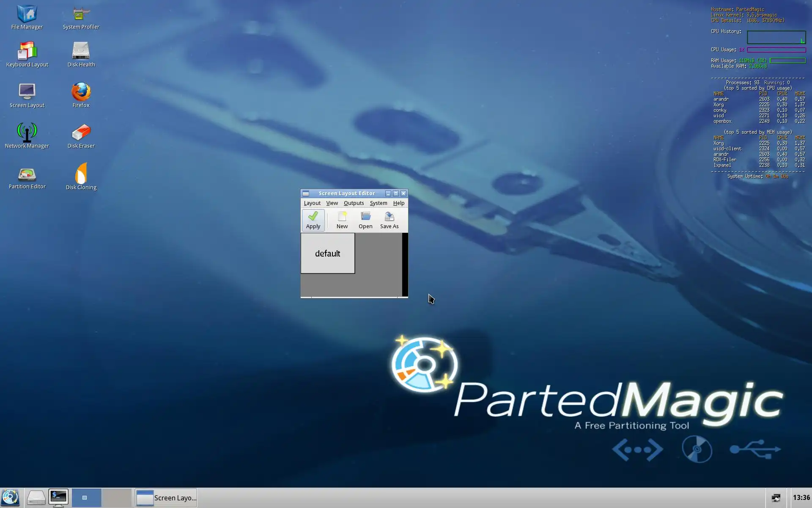Expand the System menu

(x=378, y=203)
